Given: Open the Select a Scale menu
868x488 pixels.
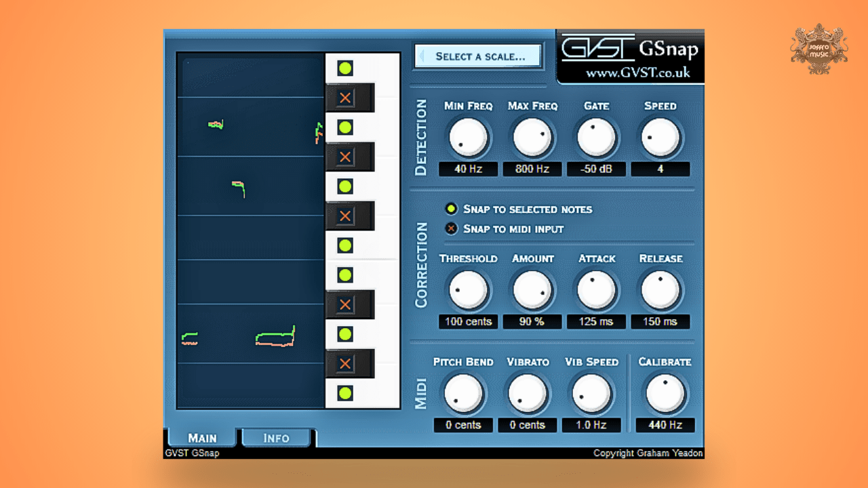Looking at the screenshot, I should click(479, 56).
